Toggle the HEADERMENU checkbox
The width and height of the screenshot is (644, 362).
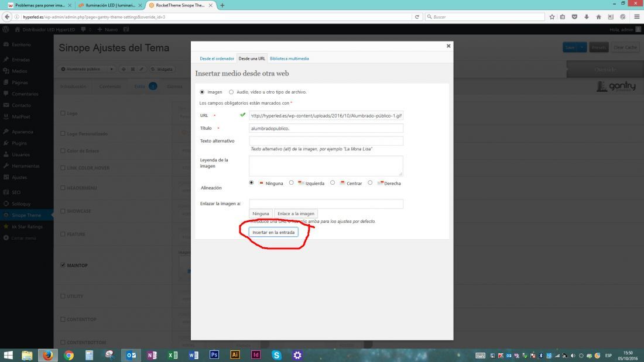(x=63, y=188)
